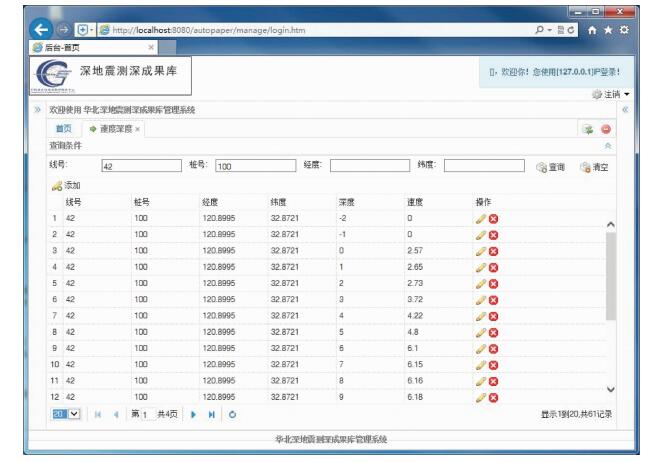Collapse the 查询条件 query panel

pyautogui.click(x=609, y=146)
